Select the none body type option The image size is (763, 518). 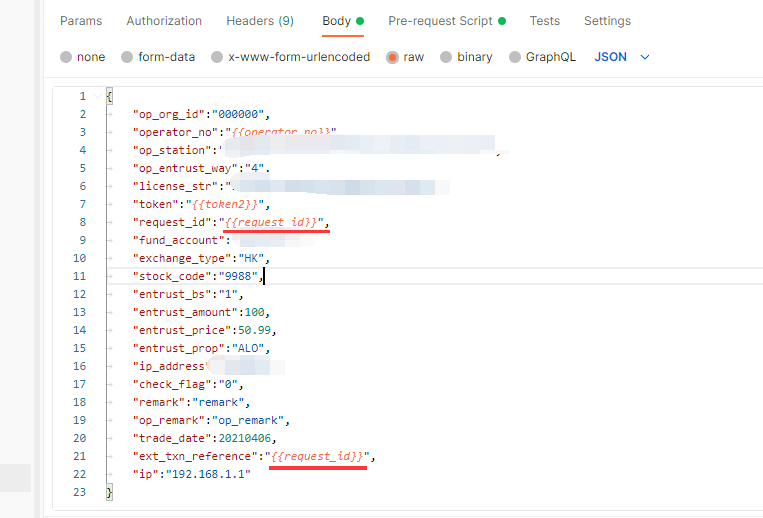pos(66,57)
